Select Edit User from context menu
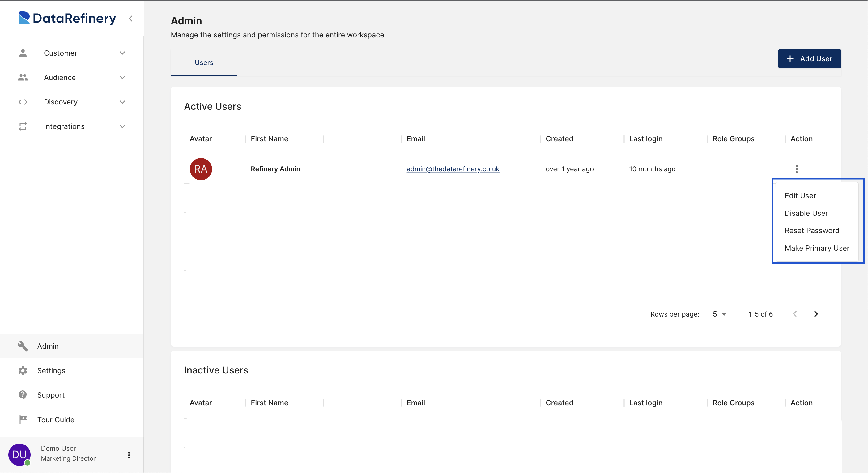This screenshot has width=868, height=473. 801,195
